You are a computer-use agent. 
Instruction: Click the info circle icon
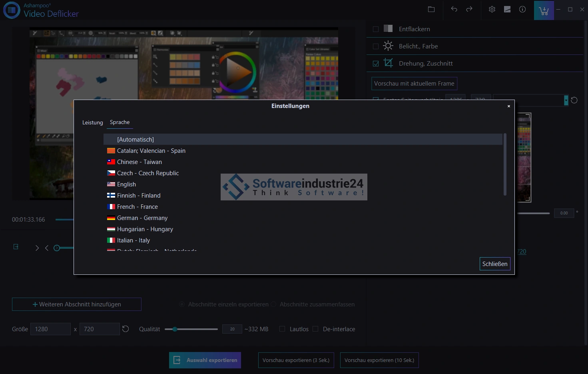pos(522,9)
